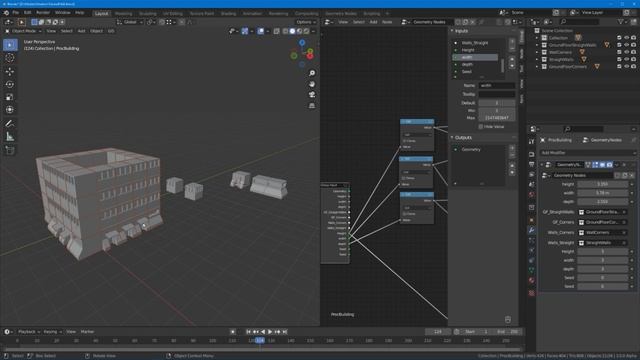Expand the WallCorners collection in outliner

pyautogui.click(x=537, y=52)
